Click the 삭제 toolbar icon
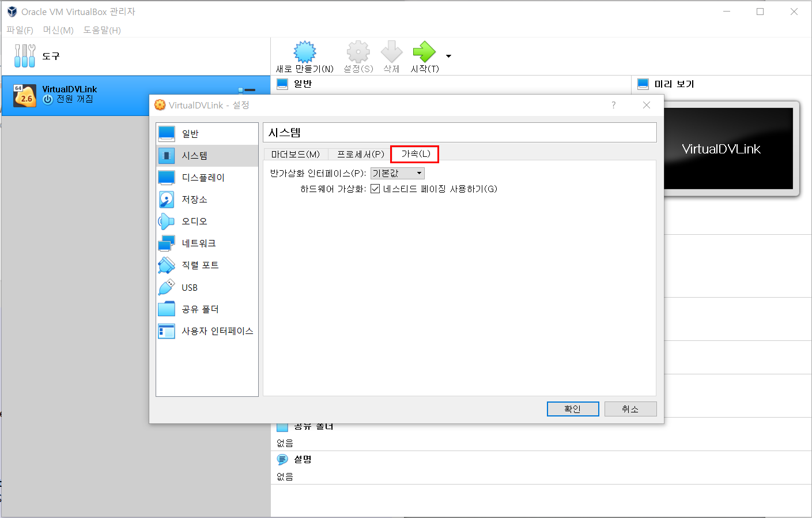 point(391,52)
